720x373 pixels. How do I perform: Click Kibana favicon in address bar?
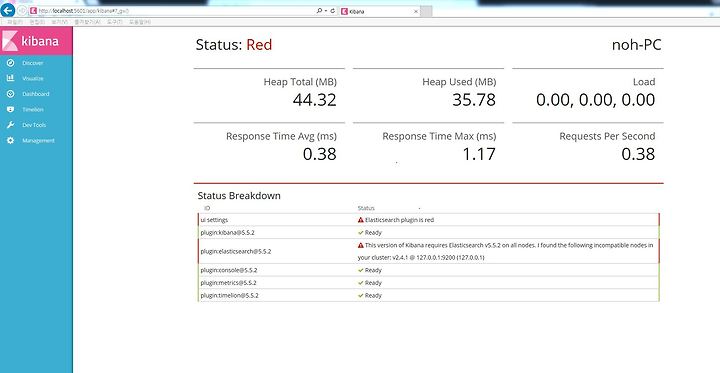33,11
